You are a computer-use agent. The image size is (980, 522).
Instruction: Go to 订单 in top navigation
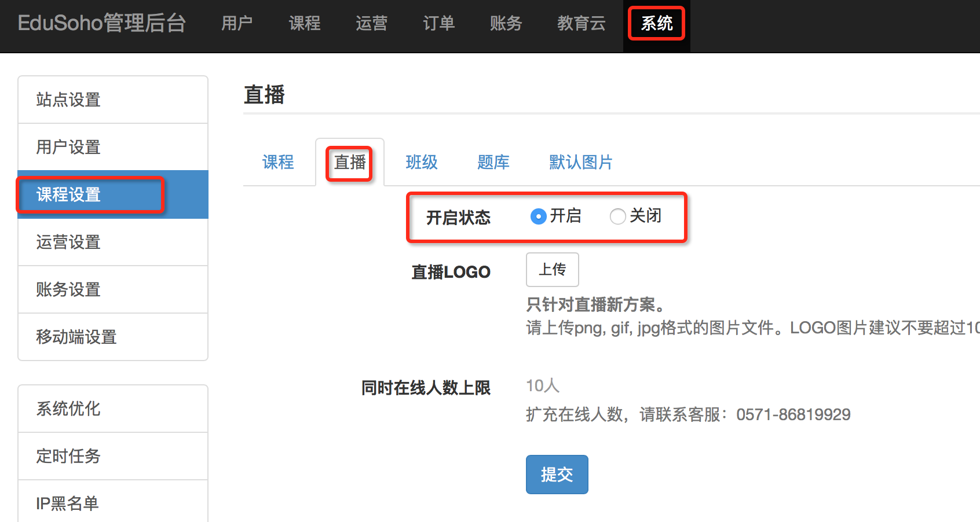point(438,24)
